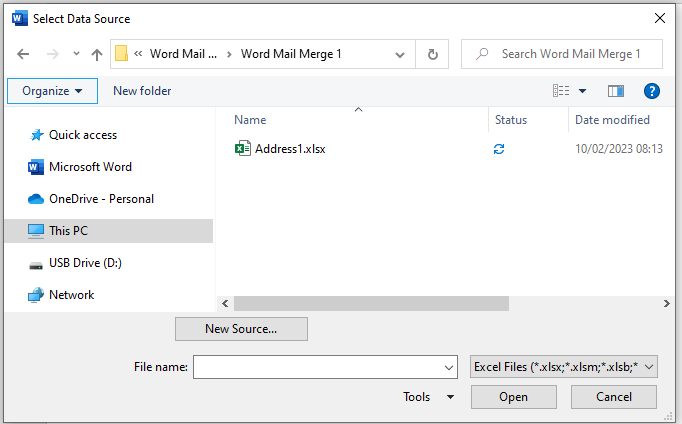Click the This PC monitor icon

coord(36,231)
